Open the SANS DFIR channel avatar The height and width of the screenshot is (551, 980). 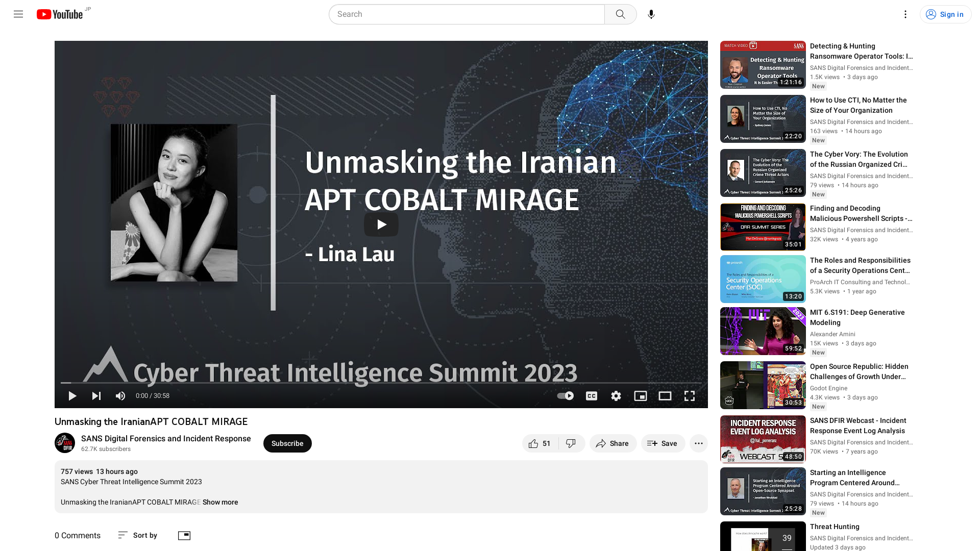pos(65,443)
